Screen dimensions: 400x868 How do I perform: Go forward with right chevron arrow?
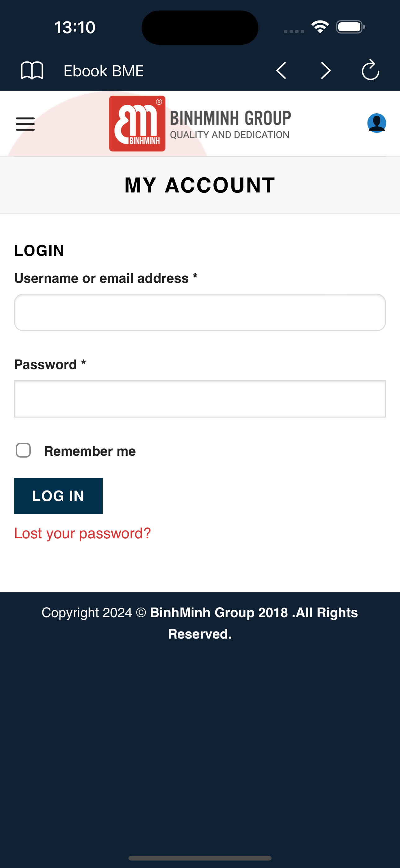[325, 70]
